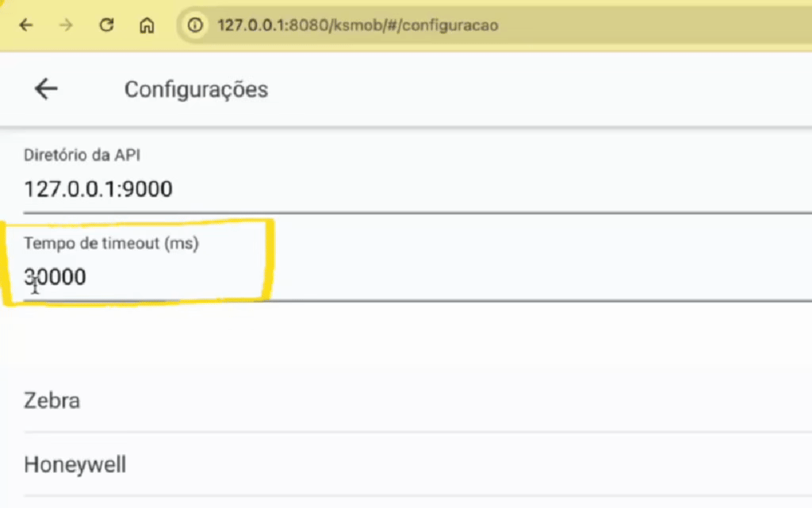Click the 127.0.0.1:9000 API address value

(x=98, y=189)
